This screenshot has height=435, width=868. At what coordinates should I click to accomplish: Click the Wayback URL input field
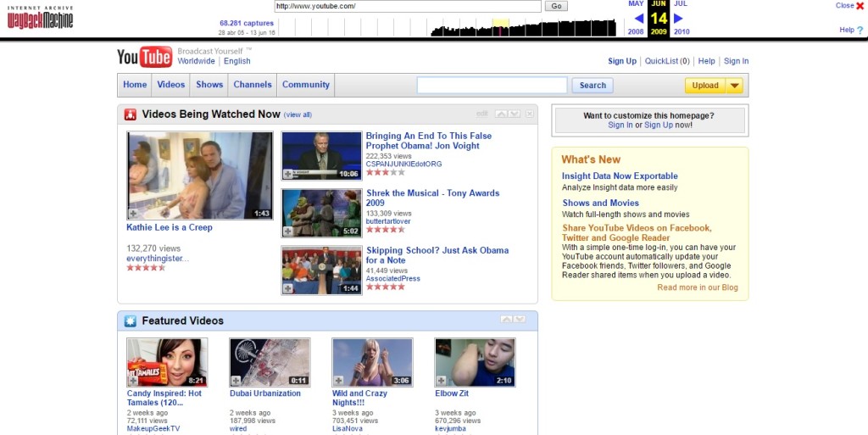point(408,6)
